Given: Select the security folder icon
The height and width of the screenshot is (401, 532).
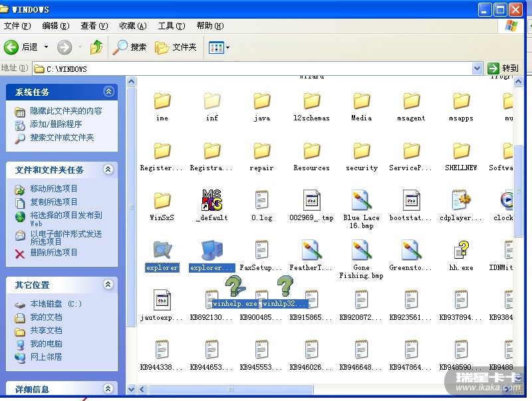Looking at the screenshot, I should [x=361, y=151].
